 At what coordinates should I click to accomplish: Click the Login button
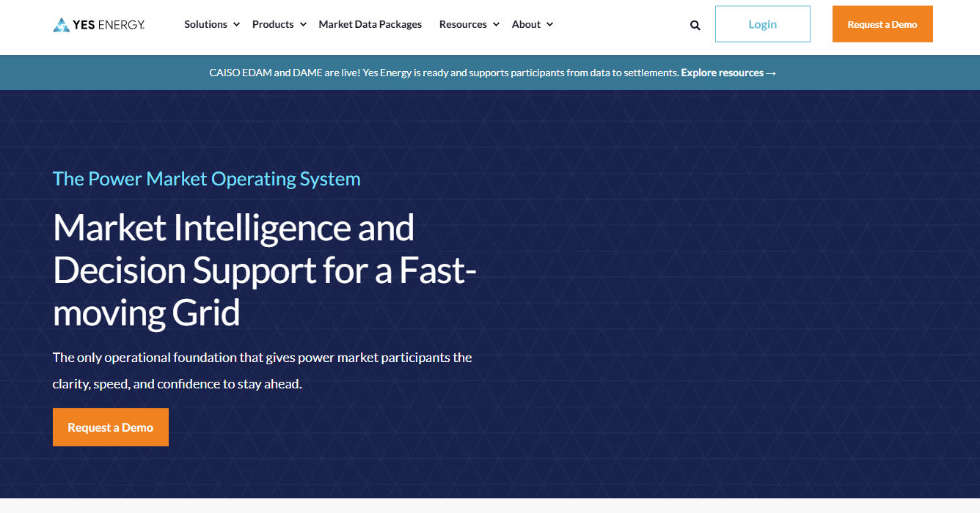[763, 24]
